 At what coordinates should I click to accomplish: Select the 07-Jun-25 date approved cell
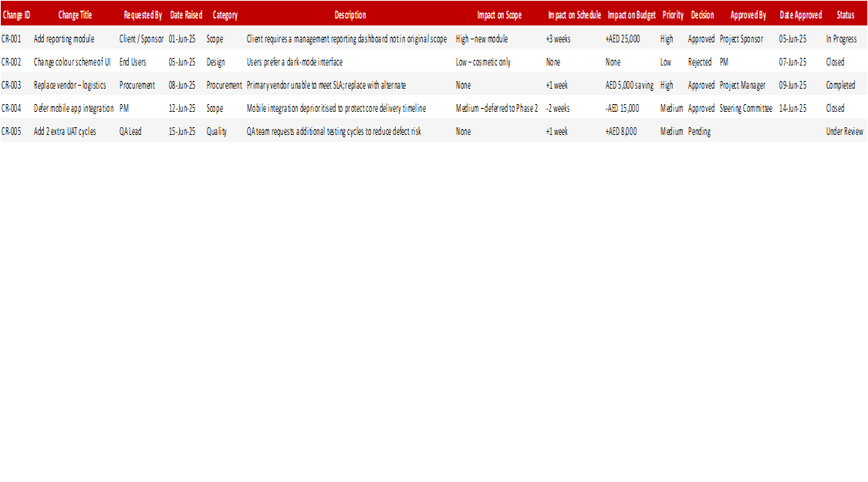792,62
